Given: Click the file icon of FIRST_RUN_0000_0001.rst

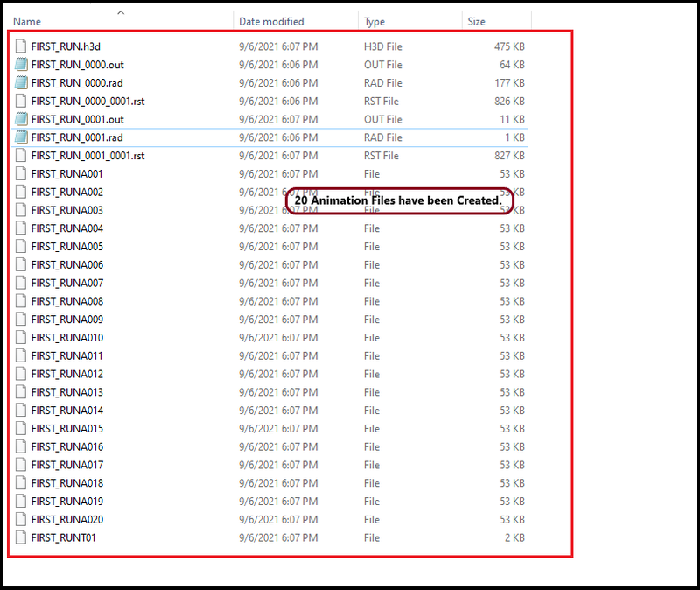Looking at the screenshot, I should [21, 102].
